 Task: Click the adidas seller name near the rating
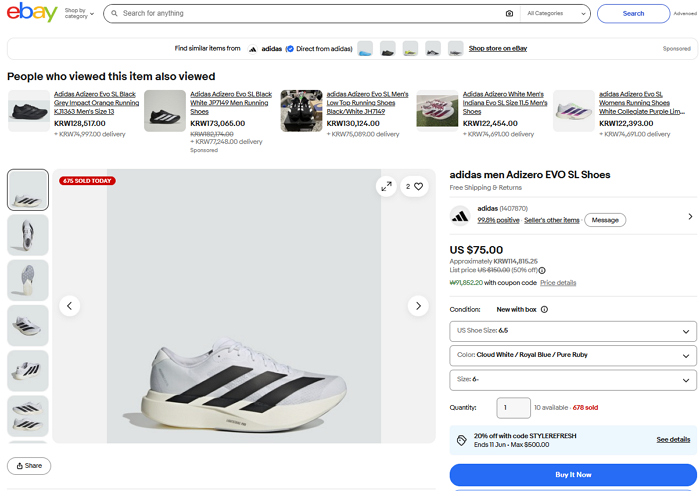488,208
